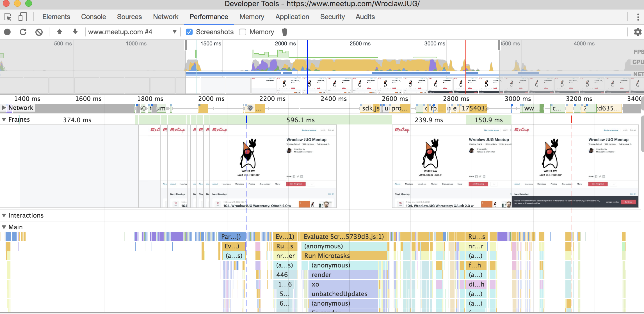Screen dimensions: 644x314
Task: Open capture settings gear icon
Action: (638, 32)
